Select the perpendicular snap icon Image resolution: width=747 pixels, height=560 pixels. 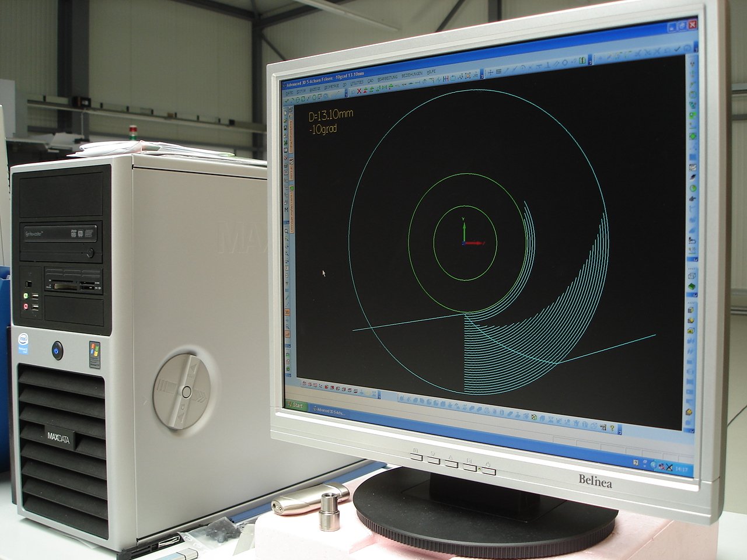point(547,65)
